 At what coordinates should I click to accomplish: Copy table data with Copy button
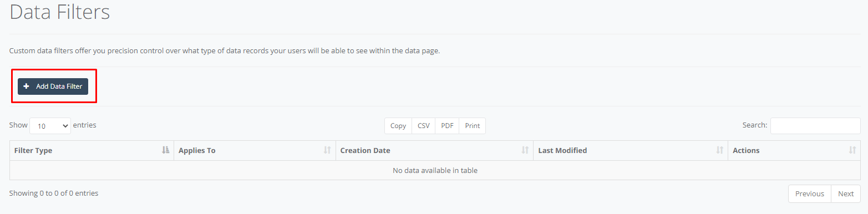click(398, 126)
